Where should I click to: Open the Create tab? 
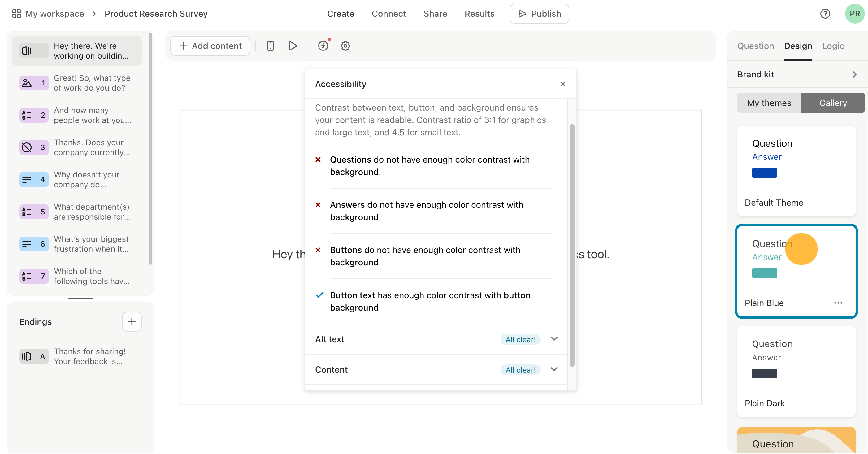(x=340, y=14)
